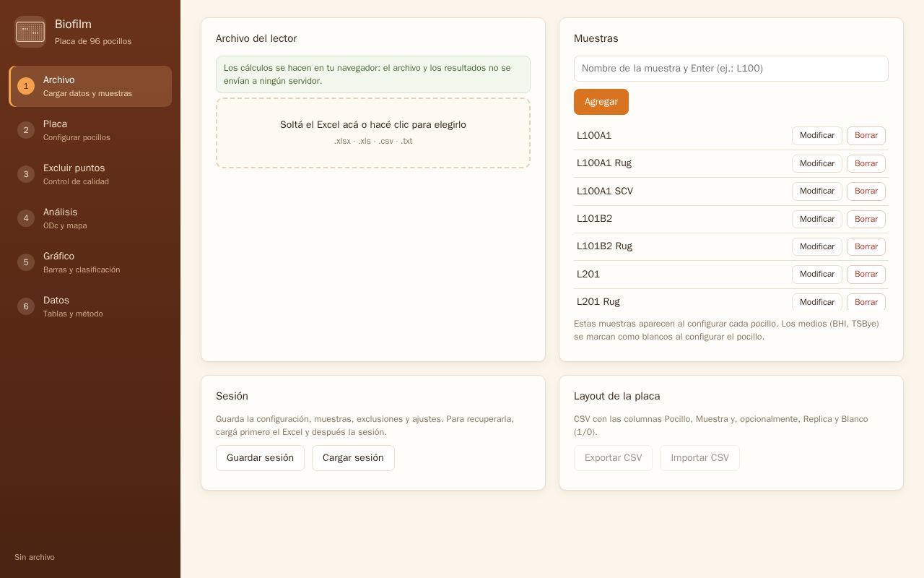Viewport: 924px width, 578px height.
Task: Click the Agregar button
Action: (601, 102)
